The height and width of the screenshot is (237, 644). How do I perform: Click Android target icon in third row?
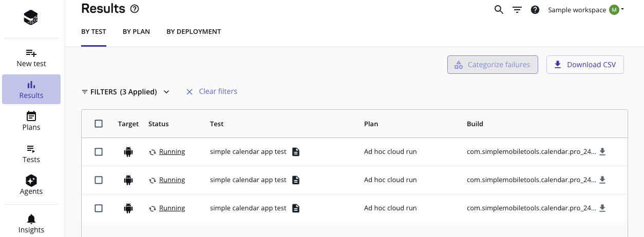128,208
